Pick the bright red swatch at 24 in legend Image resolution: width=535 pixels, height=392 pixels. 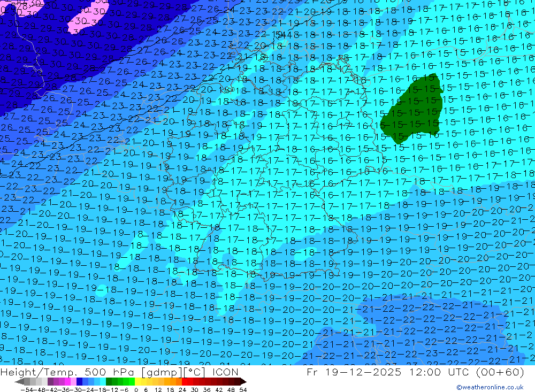(x=185, y=382)
